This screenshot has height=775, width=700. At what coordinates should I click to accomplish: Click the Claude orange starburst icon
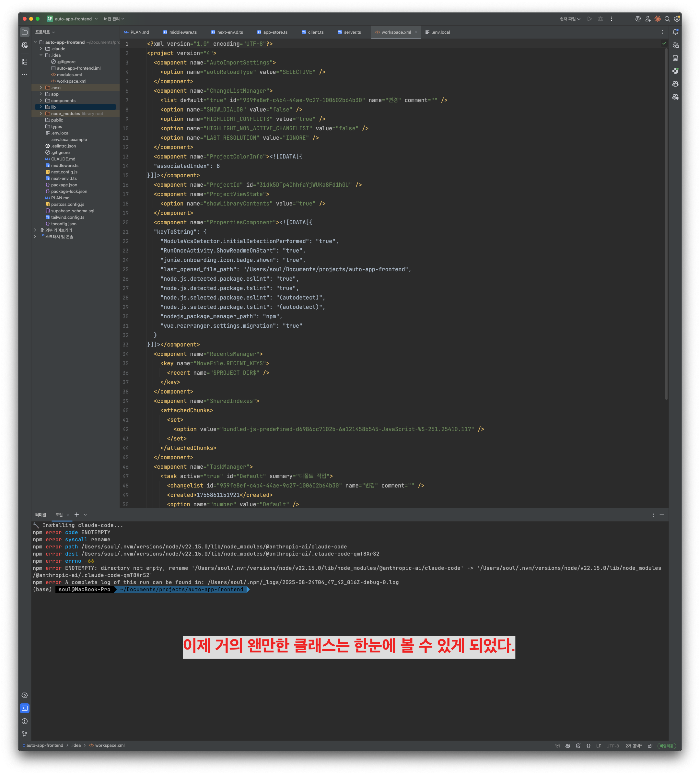pyautogui.click(x=657, y=19)
